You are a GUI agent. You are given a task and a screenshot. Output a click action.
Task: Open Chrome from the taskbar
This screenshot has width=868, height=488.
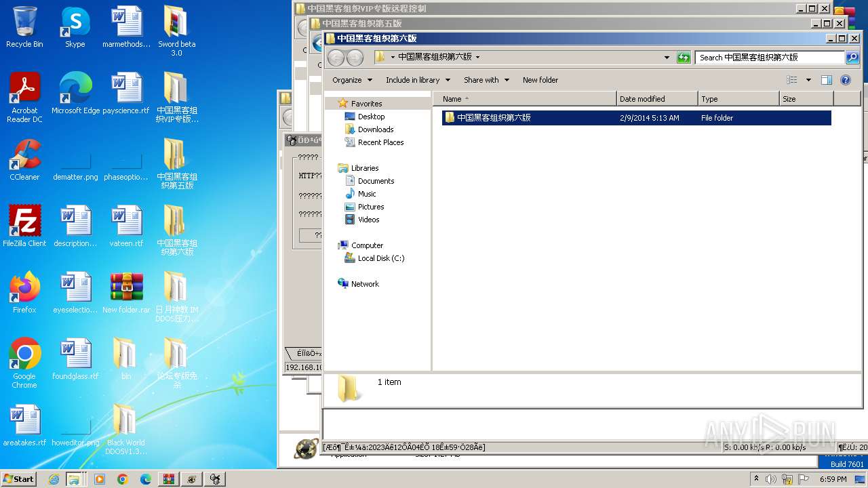pyautogui.click(x=123, y=479)
